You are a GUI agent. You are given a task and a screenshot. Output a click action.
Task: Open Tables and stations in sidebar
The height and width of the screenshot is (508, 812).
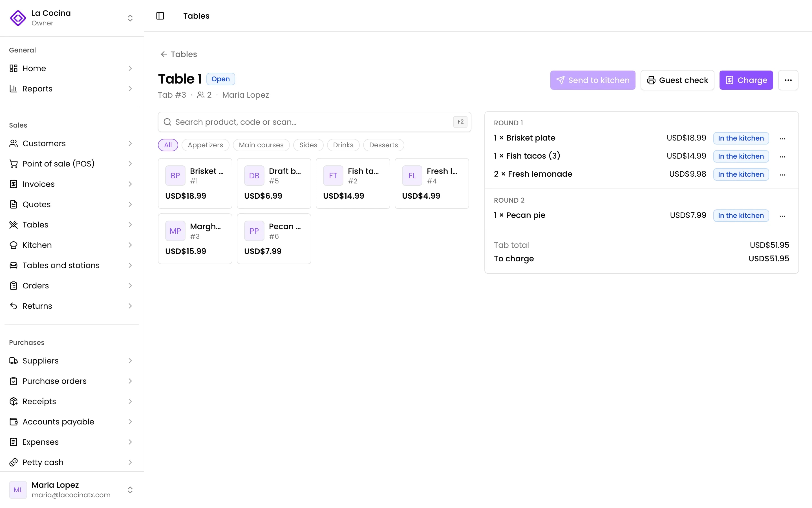click(72, 265)
